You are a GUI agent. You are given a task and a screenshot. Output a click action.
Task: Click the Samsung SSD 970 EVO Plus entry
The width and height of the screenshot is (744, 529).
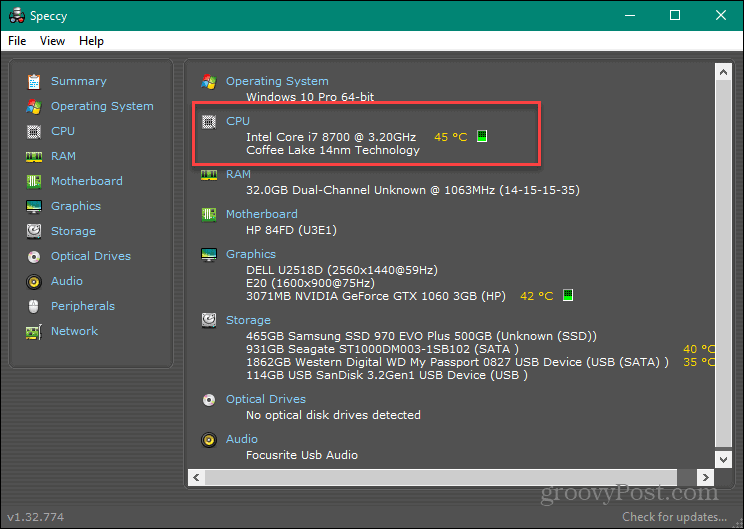[x=421, y=336]
